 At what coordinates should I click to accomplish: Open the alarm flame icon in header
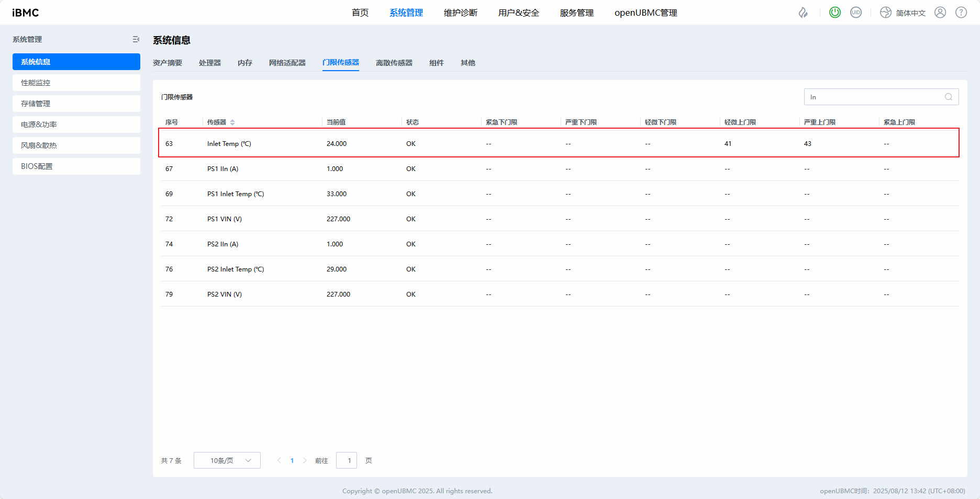803,13
